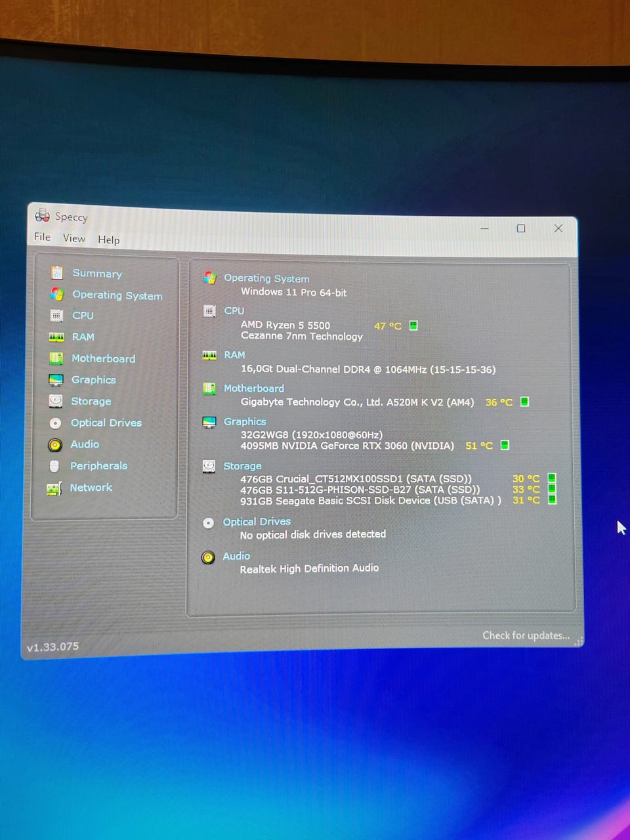The width and height of the screenshot is (630, 840).
Task: Open Optical Drives heading link in summary
Action: coord(257,522)
